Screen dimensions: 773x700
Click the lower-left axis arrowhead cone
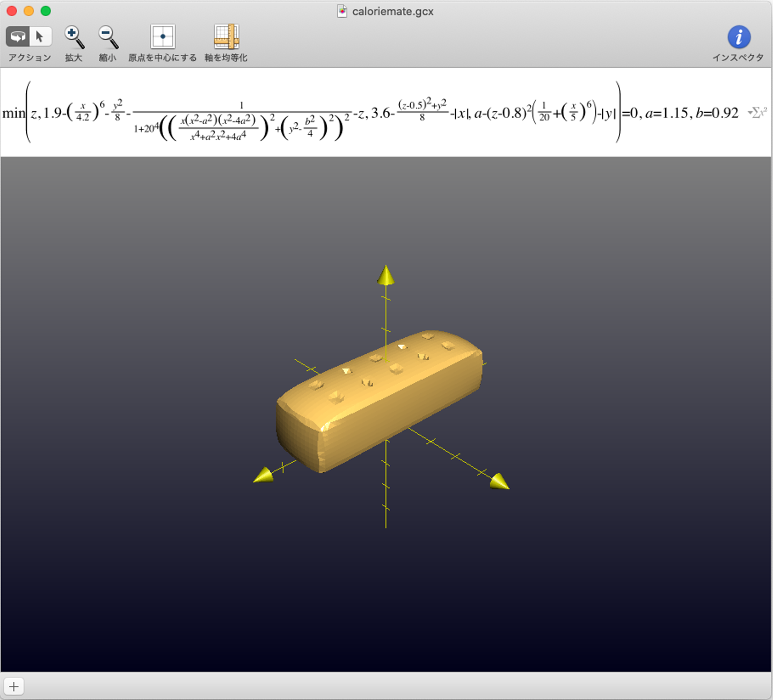tap(264, 476)
